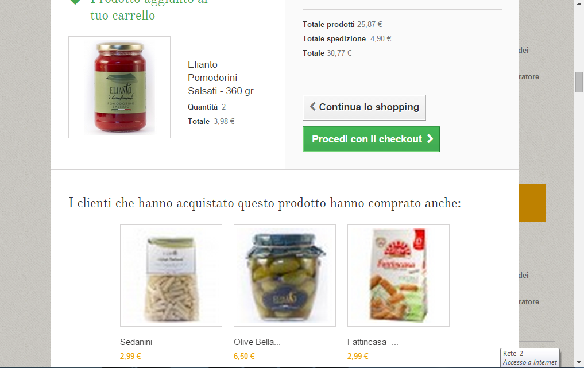This screenshot has height=368, width=588.
Task: Follow the Fattincasa -... product link
Action: point(372,342)
